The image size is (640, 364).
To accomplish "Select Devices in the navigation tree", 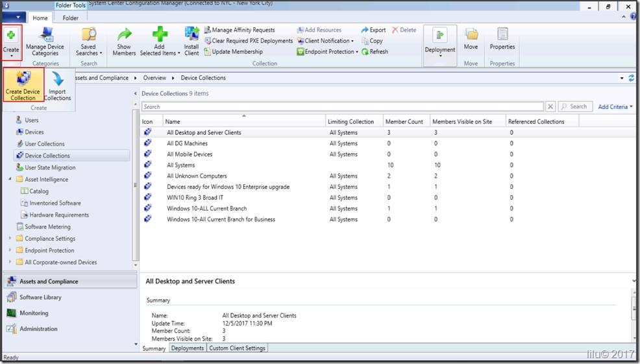I will point(29,132).
